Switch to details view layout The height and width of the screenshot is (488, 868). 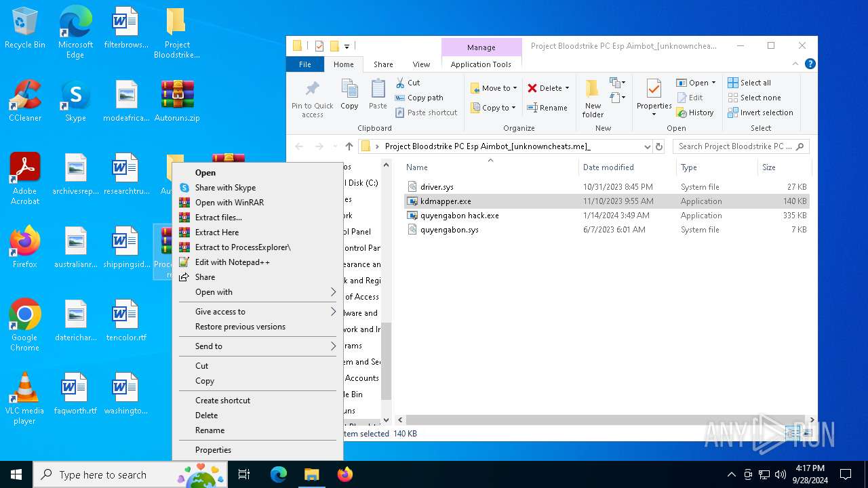coord(791,433)
